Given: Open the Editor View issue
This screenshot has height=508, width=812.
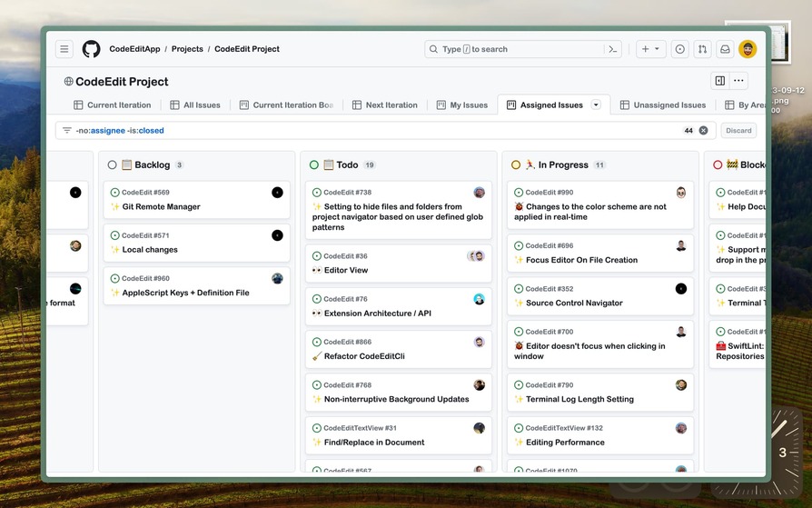Looking at the screenshot, I should coord(346,271).
